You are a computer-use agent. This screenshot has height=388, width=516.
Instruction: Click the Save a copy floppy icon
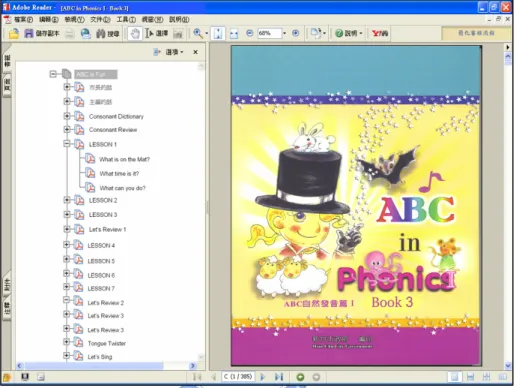42,33
